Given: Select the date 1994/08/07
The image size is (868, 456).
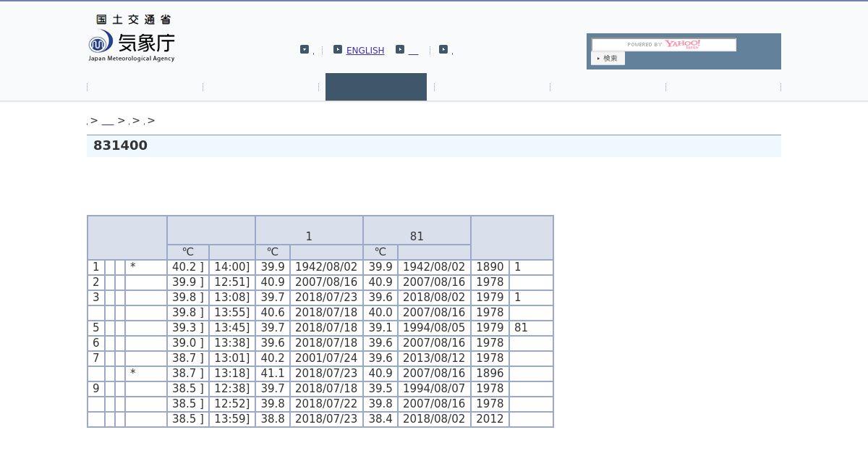Looking at the screenshot, I should pyautogui.click(x=434, y=389).
